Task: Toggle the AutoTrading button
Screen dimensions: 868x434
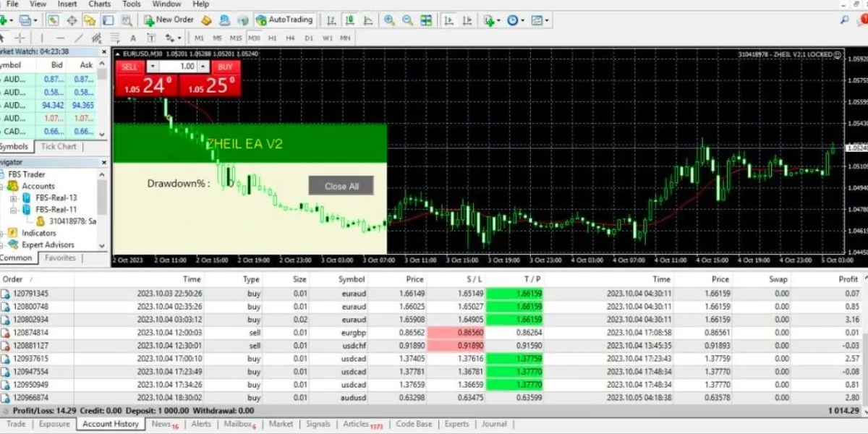Action: tap(284, 20)
